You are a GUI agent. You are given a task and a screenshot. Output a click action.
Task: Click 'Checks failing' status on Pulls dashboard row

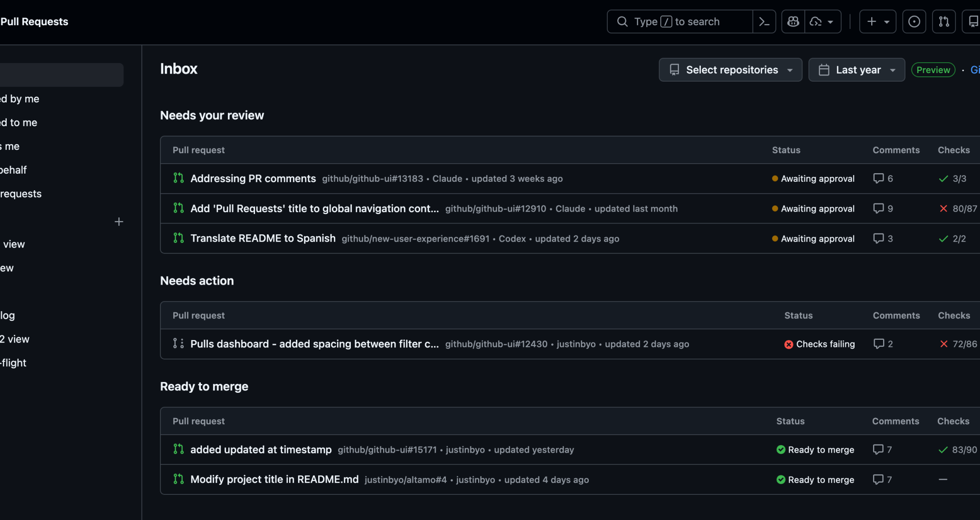point(820,344)
